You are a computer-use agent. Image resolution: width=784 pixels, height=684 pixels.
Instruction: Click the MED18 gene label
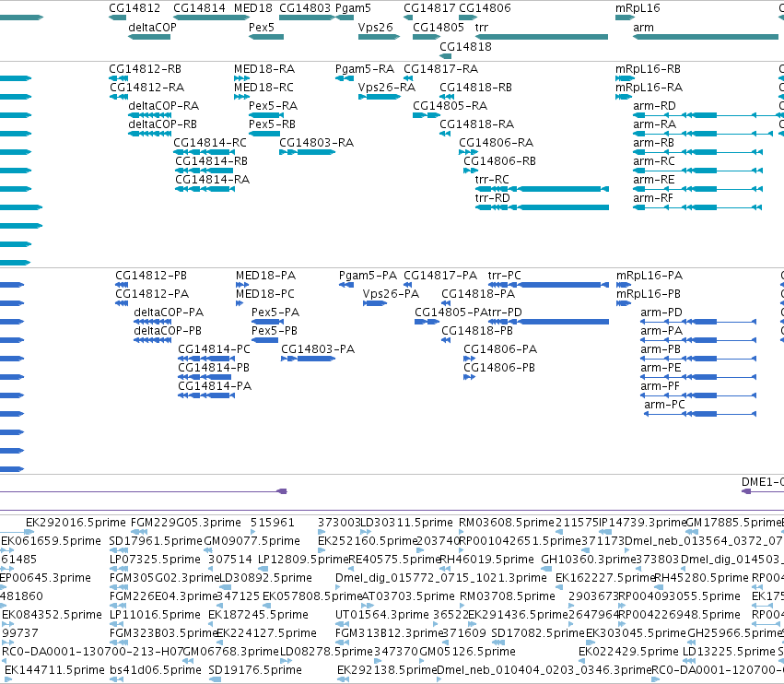pos(253,8)
